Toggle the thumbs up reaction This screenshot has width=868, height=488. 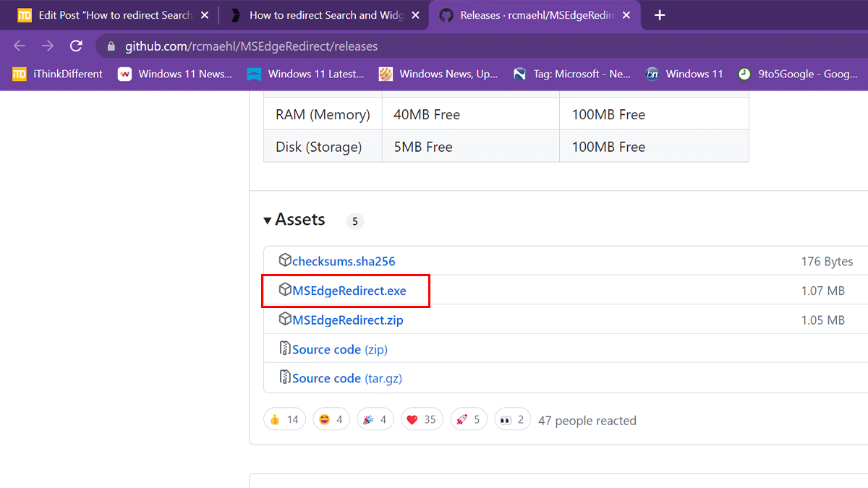click(x=284, y=419)
